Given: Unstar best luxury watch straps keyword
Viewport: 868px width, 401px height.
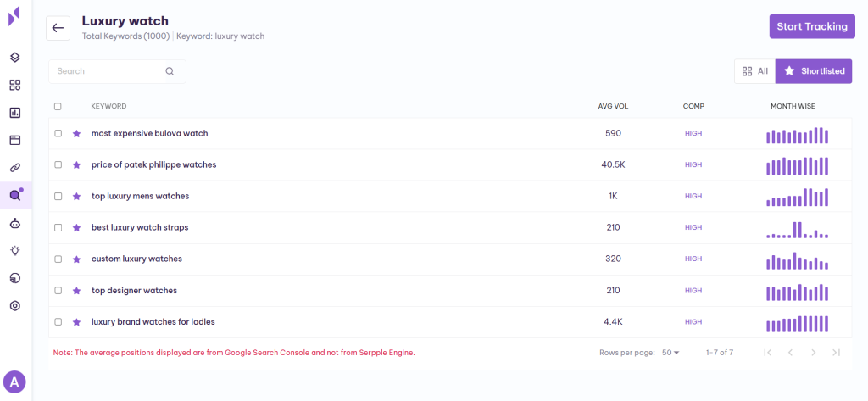Looking at the screenshot, I should [x=77, y=228].
